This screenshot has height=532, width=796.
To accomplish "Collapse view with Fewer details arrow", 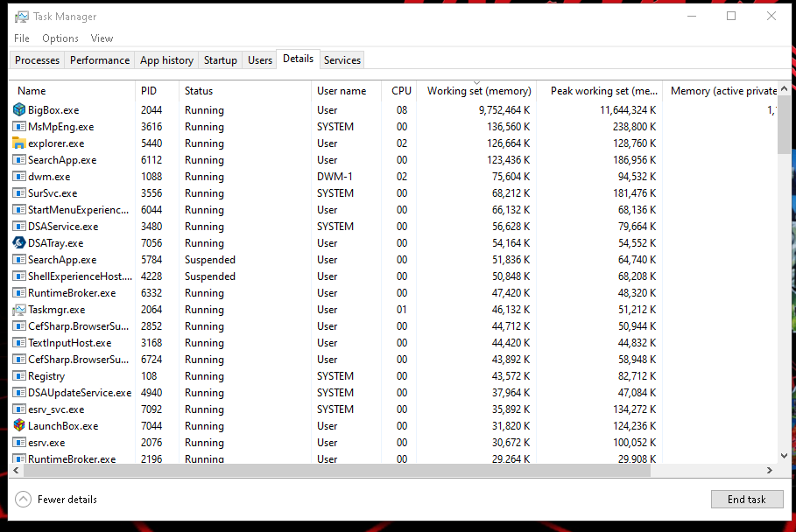I will point(24,500).
